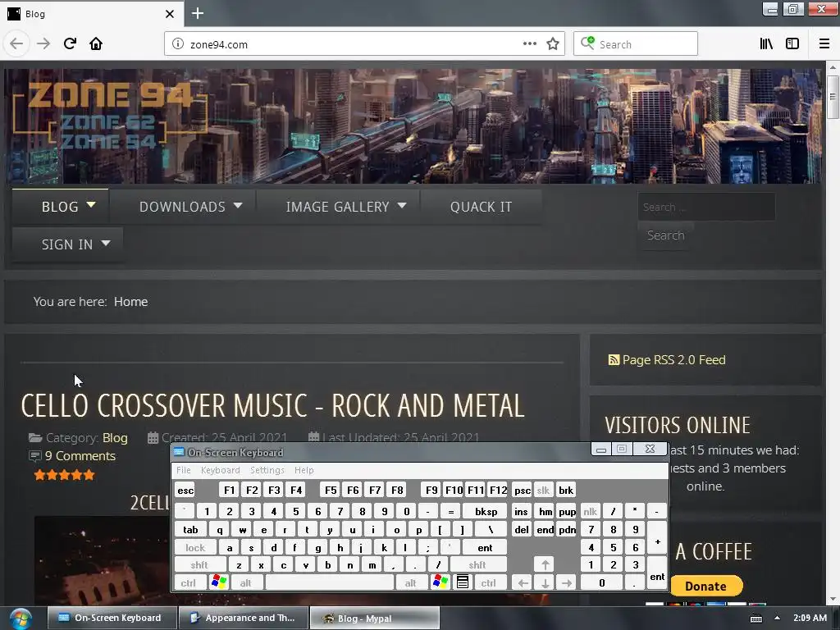Click the down arrow key on On-Screen Keyboard
This screenshot has width=840, height=630.
click(545, 582)
